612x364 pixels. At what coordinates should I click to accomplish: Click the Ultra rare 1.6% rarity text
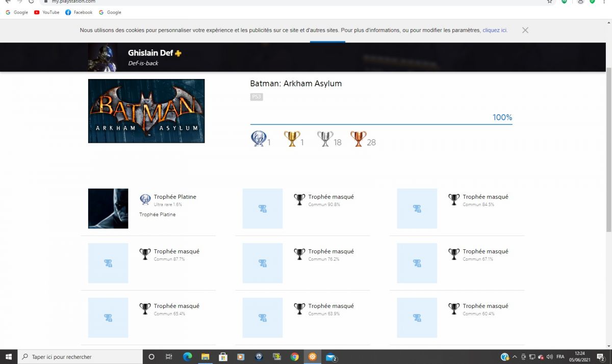click(x=168, y=204)
